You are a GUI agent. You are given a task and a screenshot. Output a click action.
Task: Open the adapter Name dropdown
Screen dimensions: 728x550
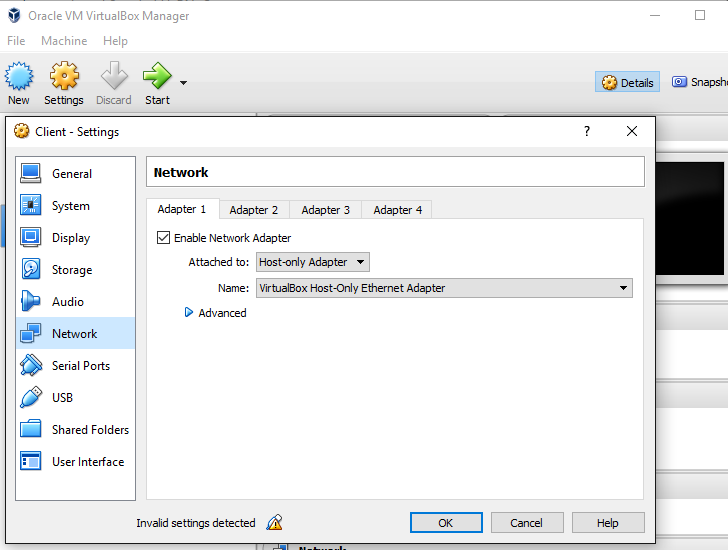[x=444, y=288]
